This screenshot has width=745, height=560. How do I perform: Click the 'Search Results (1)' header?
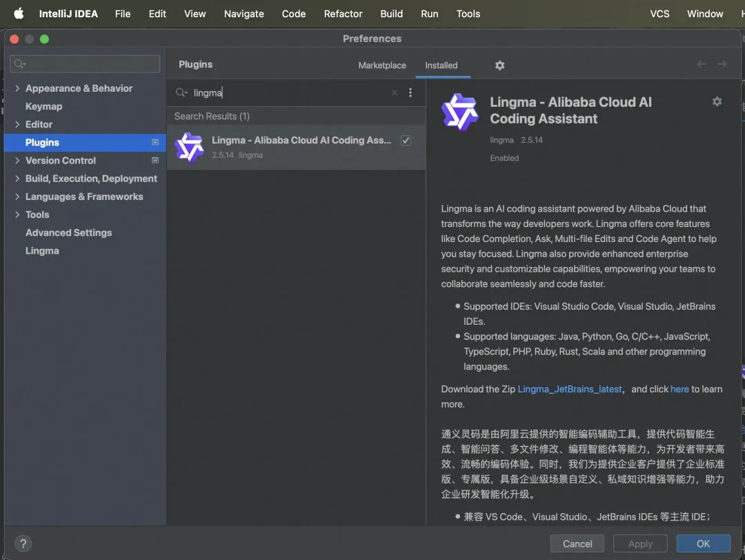pyautogui.click(x=212, y=117)
